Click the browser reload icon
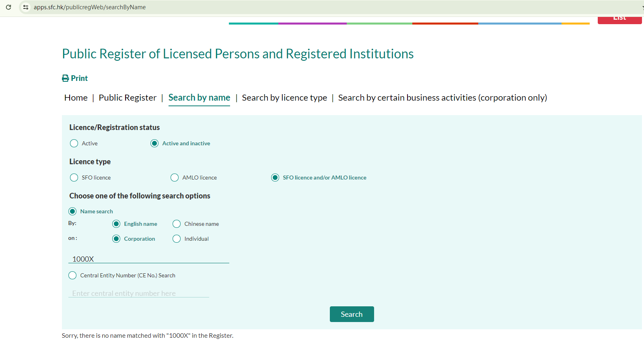Image resolution: width=644 pixels, height=351 pixels. (x=8, y=7)
